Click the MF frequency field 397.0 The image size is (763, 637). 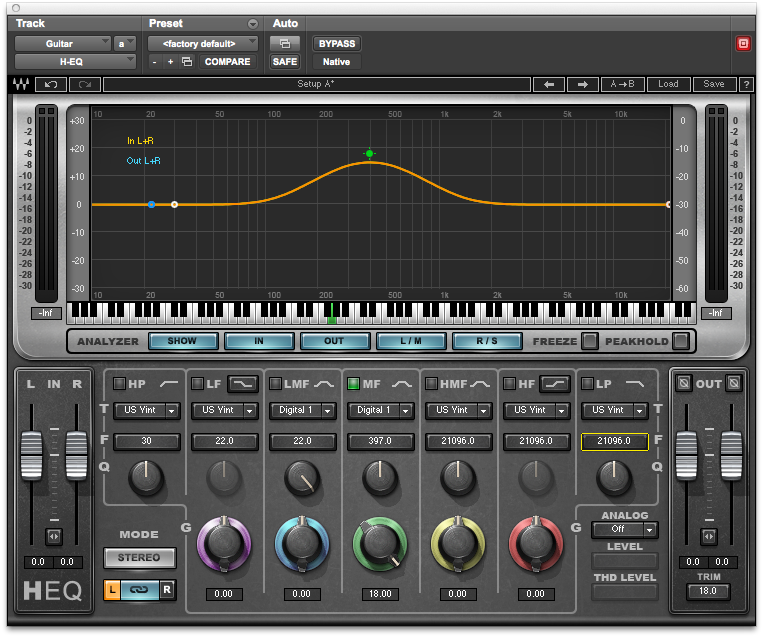pyautogui.click(x=380, y=441)
